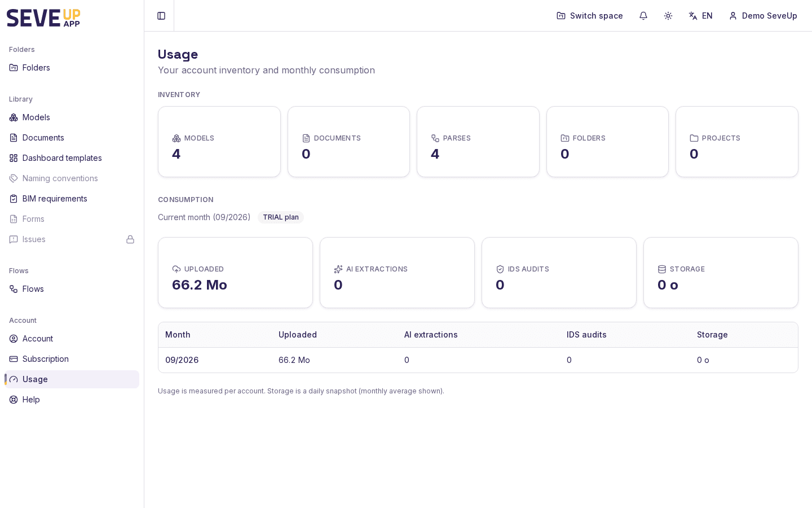This screenshot has width=812, height=508.
Task: Click the Storage database icon
Action: pyautogui.click(x=662, y=269)
